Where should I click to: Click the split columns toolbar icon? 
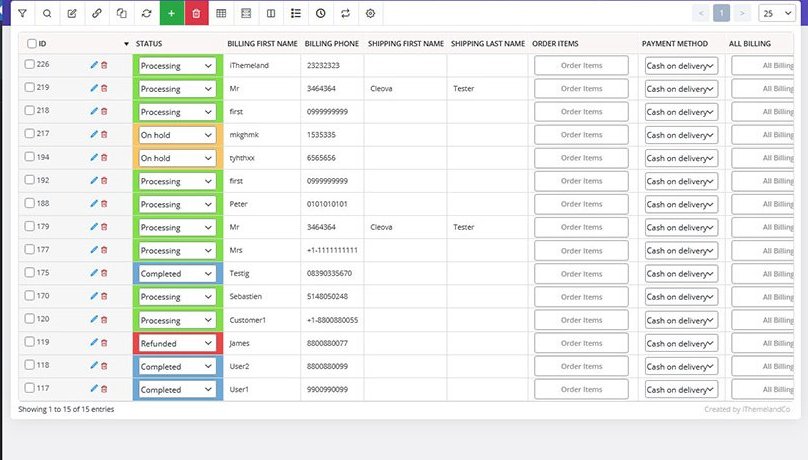click(271, 13)
